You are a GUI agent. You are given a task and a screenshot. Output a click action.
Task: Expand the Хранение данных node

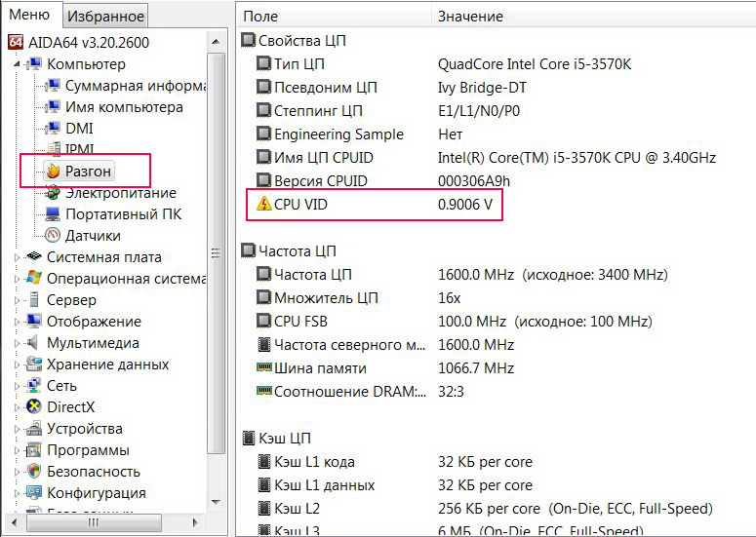click(17, 364)
